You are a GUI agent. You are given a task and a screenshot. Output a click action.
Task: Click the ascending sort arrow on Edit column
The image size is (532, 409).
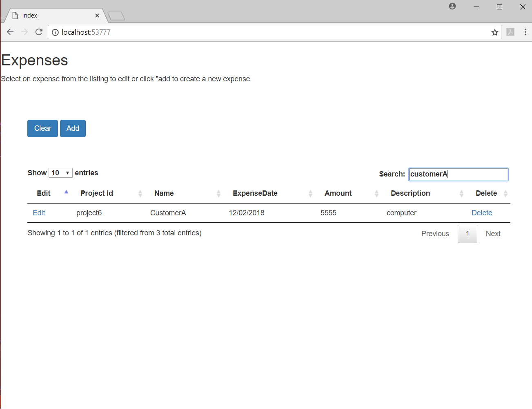tap(66, 191)
